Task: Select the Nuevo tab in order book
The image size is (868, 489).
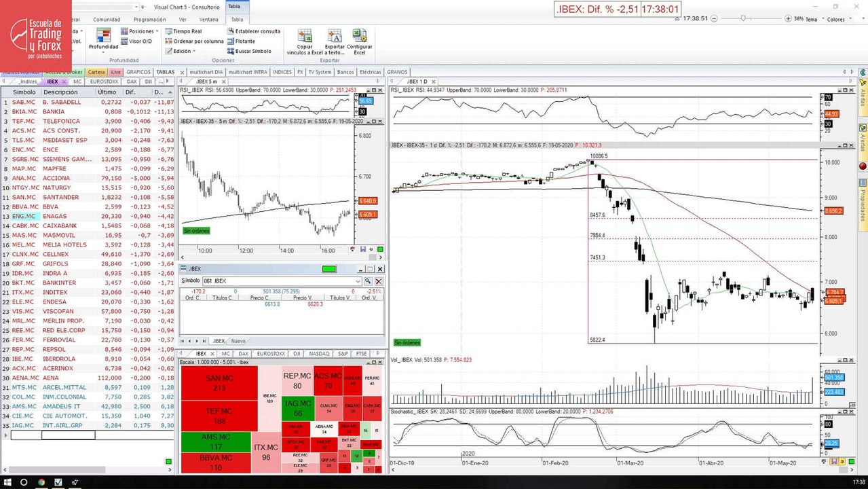Action: click(238, 341)
